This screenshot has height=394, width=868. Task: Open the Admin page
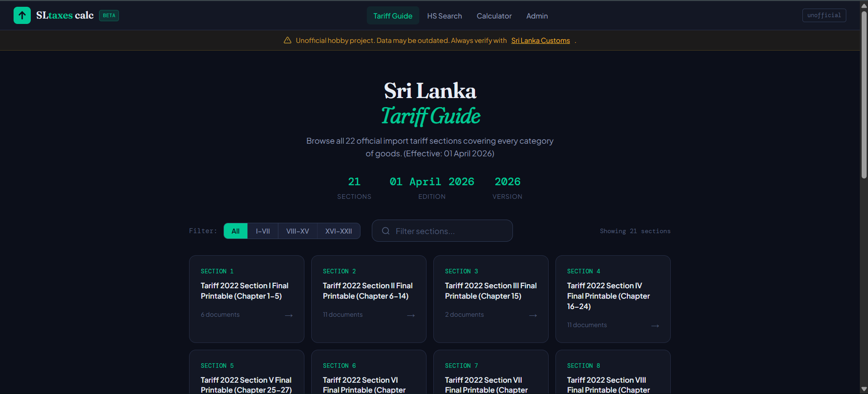click(537, 16)
